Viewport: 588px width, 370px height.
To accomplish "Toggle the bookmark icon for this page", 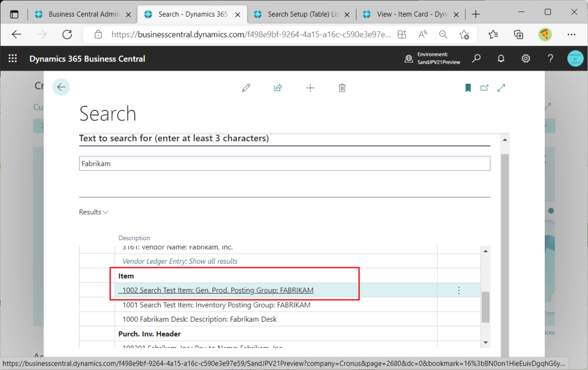I will point(468,88).
